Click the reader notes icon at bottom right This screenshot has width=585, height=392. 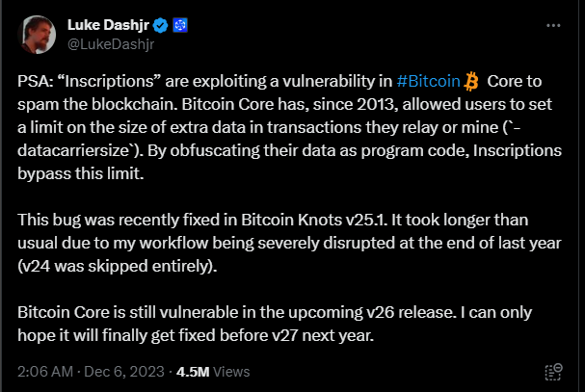(553, 372)
